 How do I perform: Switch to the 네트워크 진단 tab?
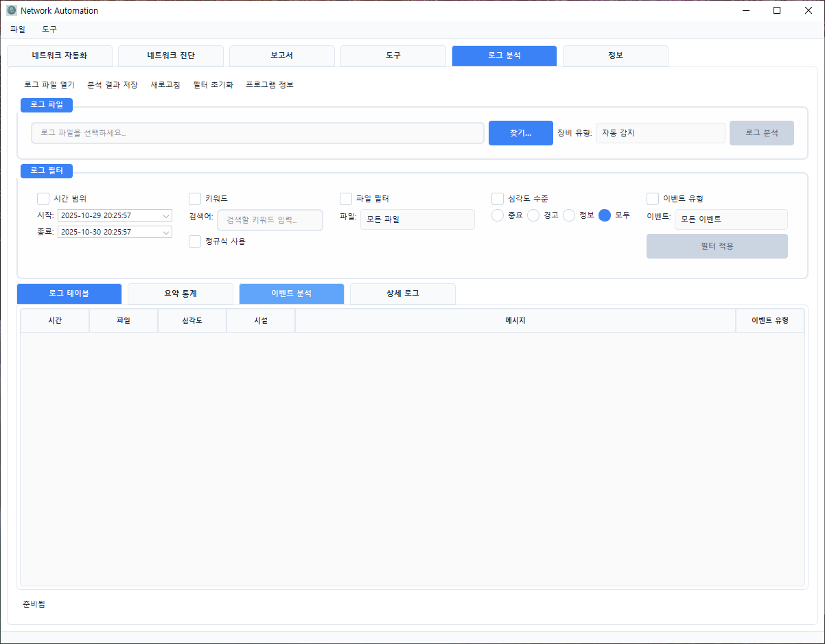171,56
